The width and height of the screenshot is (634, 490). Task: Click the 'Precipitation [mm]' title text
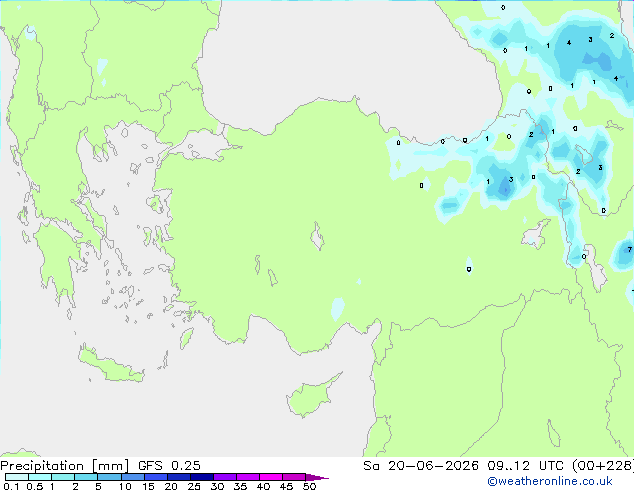click(x=64, y=466)
